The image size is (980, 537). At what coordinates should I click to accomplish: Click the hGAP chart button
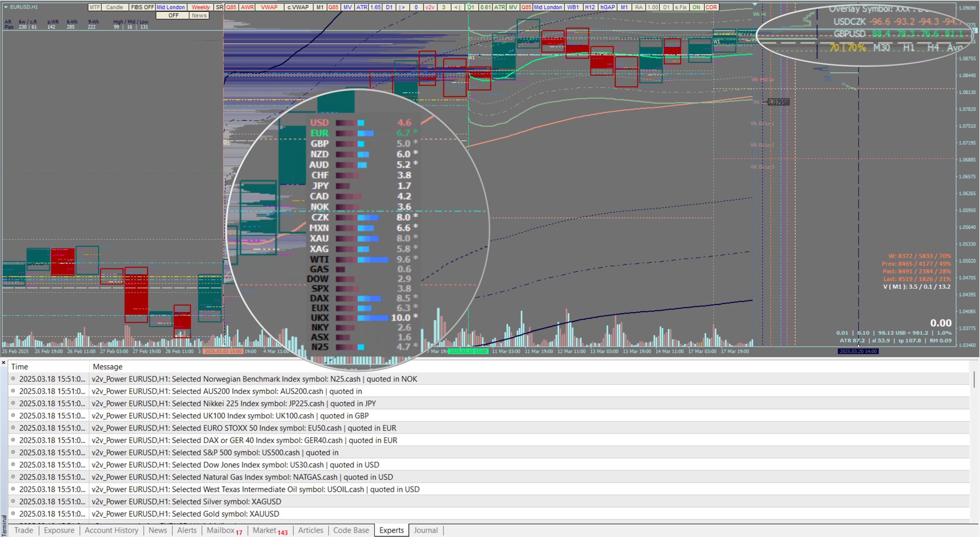tap(608, 7)
